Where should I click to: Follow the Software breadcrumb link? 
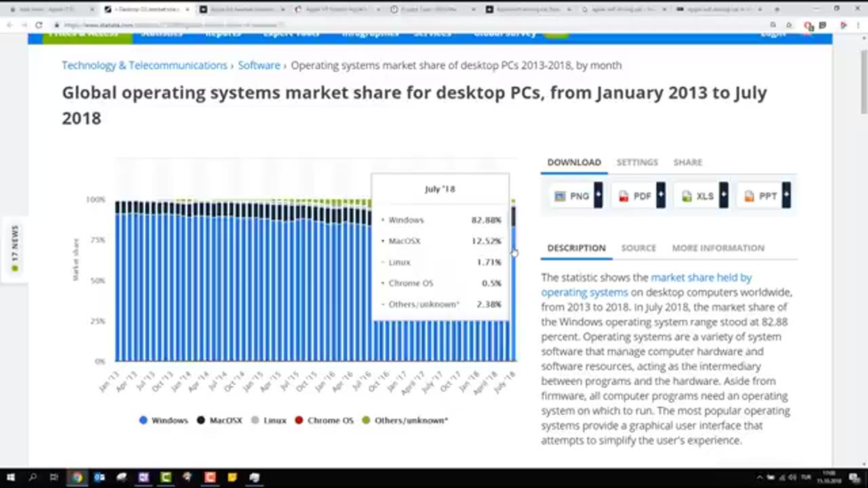(x=259, y=65)
